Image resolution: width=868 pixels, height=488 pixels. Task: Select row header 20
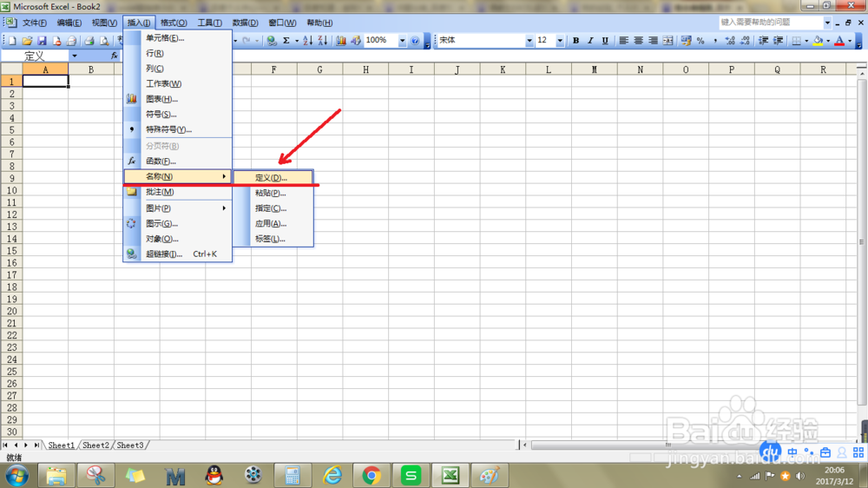point(11,311)
